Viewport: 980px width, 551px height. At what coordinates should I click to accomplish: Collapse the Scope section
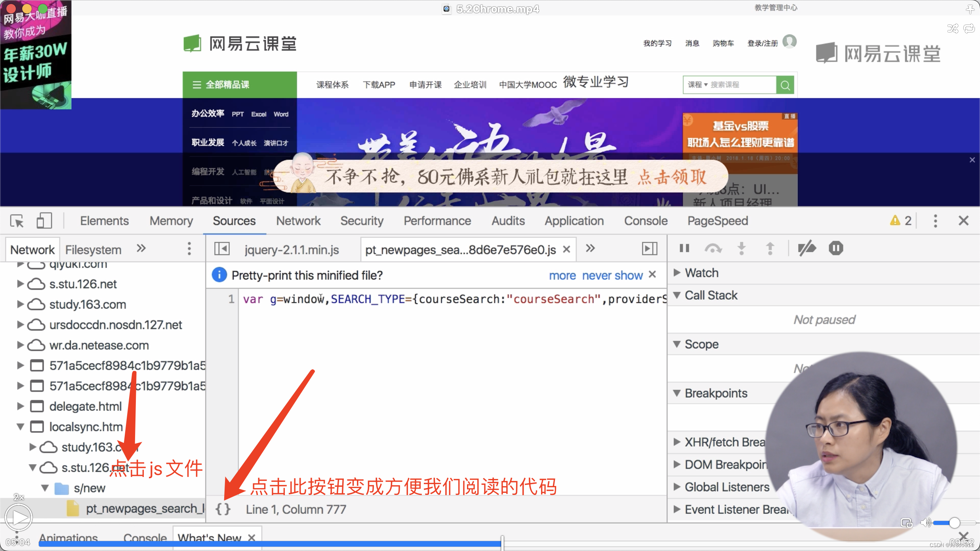tap(677, 344)
